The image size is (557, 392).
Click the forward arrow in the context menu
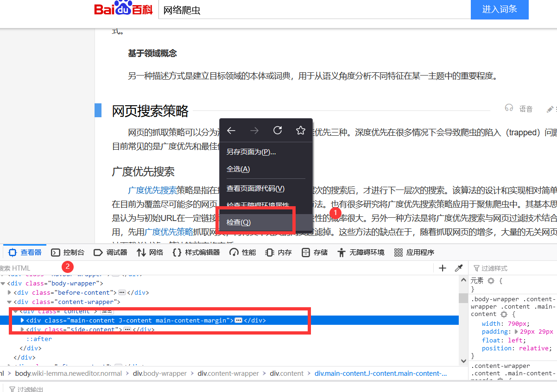pos(254,131)
